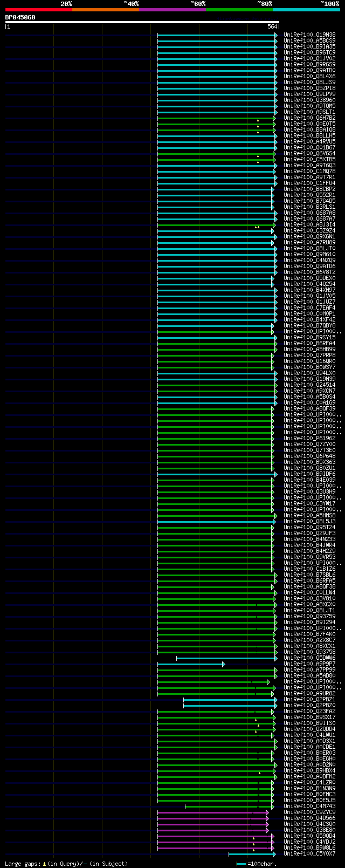The height and width of the screenshot is (868, 345).
Task: Click label UniRef100_A8J3I4
Action: pyautogui.click(x=309, y=225)
